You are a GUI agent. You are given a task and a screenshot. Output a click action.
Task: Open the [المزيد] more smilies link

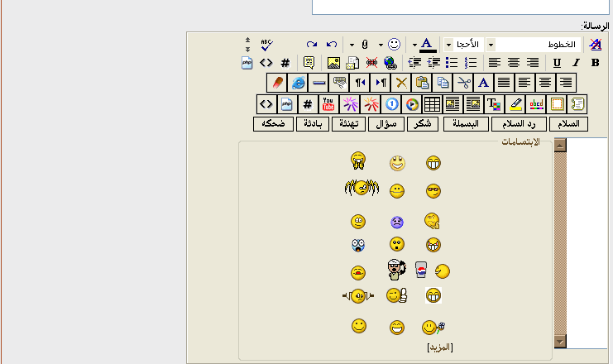439,347
